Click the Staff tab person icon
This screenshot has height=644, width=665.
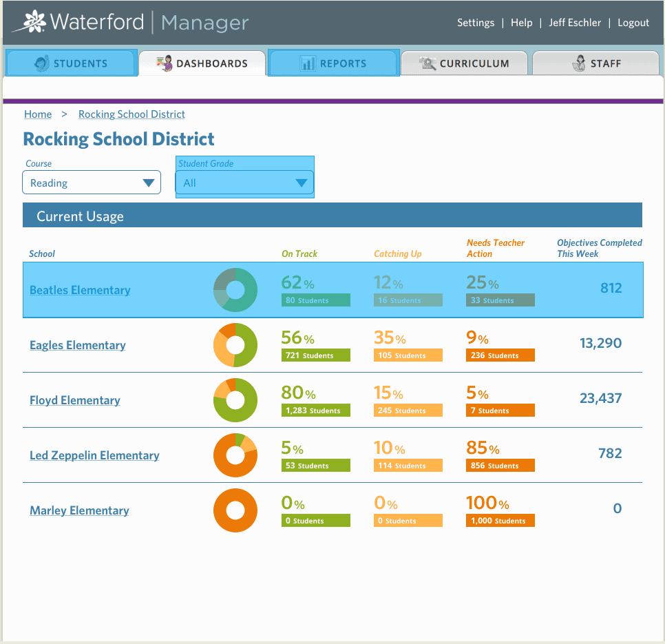click(x=579, y=63)
